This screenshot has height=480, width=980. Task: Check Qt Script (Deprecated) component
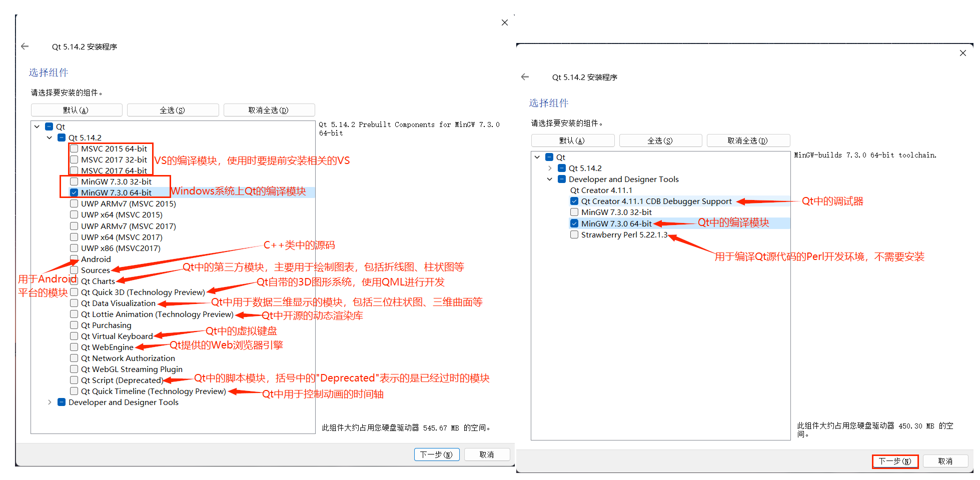pyautogui.click(x=74, y=380)
